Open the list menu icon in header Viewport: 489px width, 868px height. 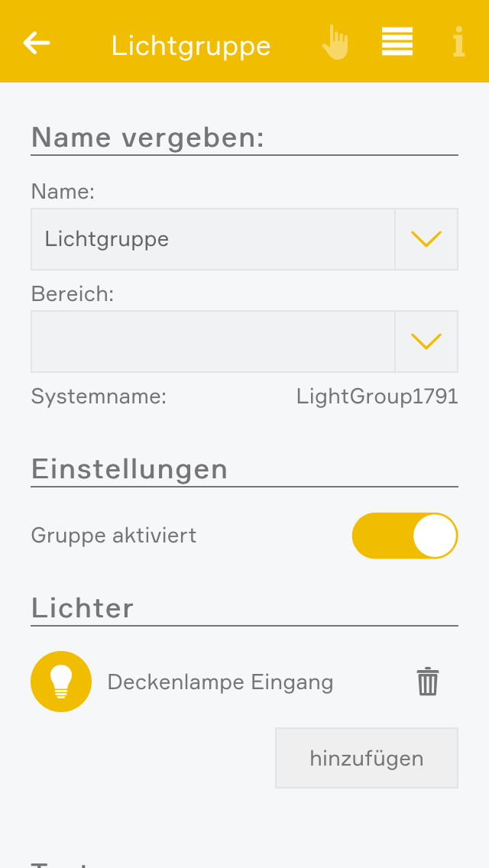[397, 42]
